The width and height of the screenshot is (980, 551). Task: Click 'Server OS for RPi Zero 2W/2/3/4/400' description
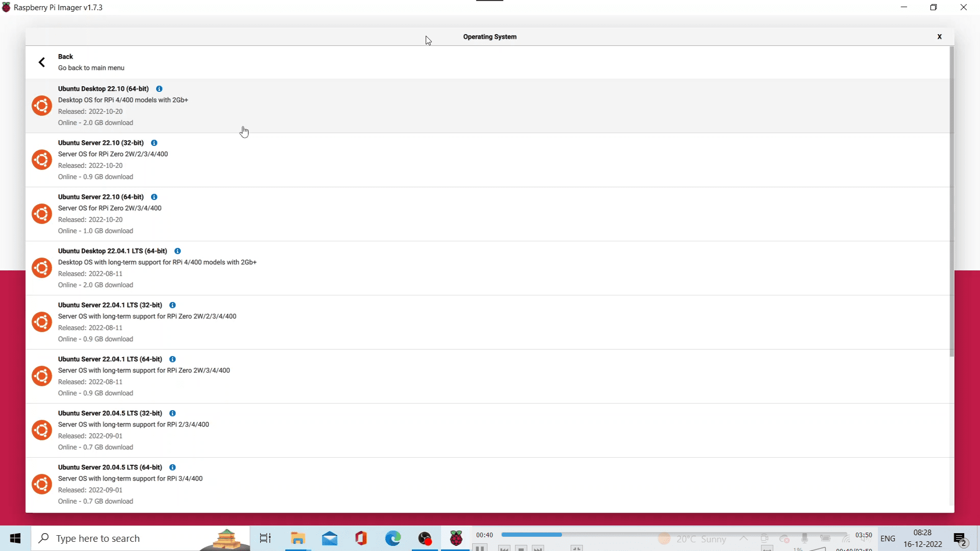pyautogui.click(x=113, y=154)
